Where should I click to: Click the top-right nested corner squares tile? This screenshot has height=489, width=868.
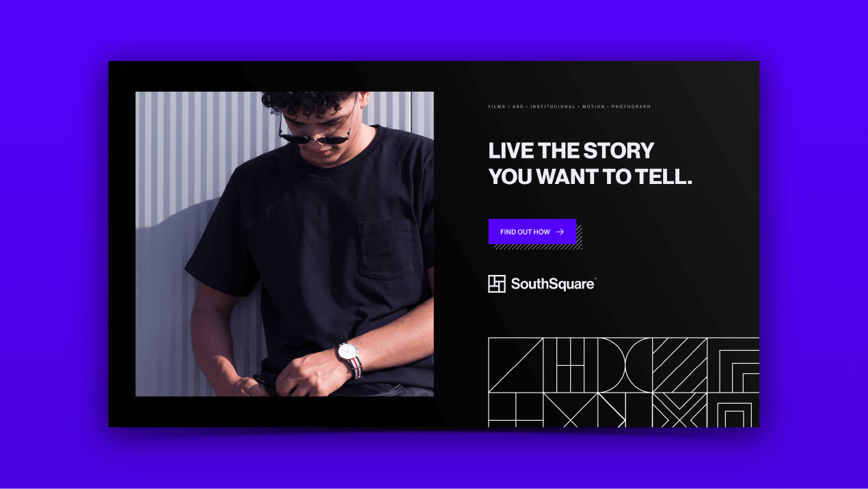click(x=733, y=365)
